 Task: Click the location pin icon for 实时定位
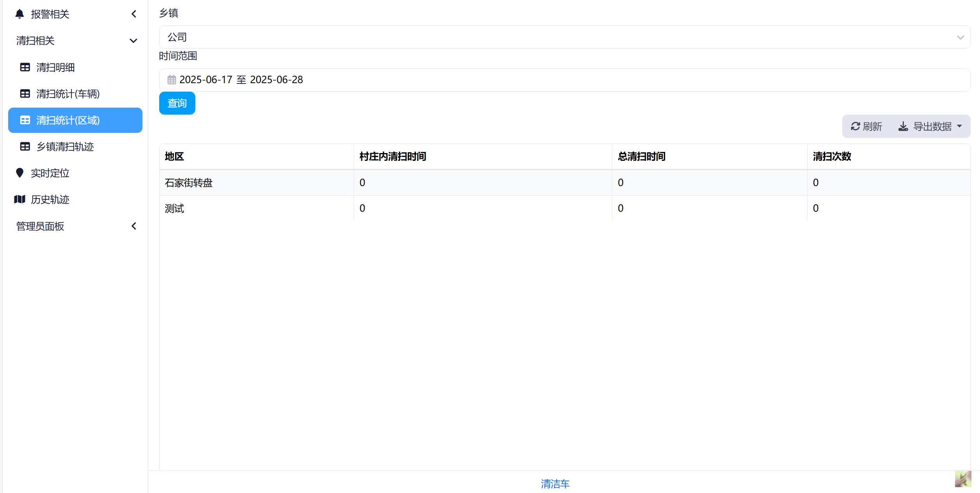pyautogui.click(x=19, y=173)
